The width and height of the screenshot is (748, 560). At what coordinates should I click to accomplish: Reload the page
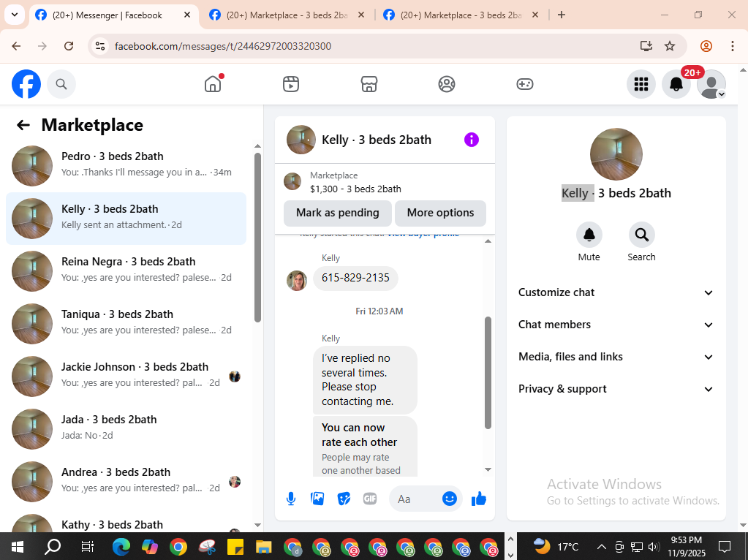(69, 46)
